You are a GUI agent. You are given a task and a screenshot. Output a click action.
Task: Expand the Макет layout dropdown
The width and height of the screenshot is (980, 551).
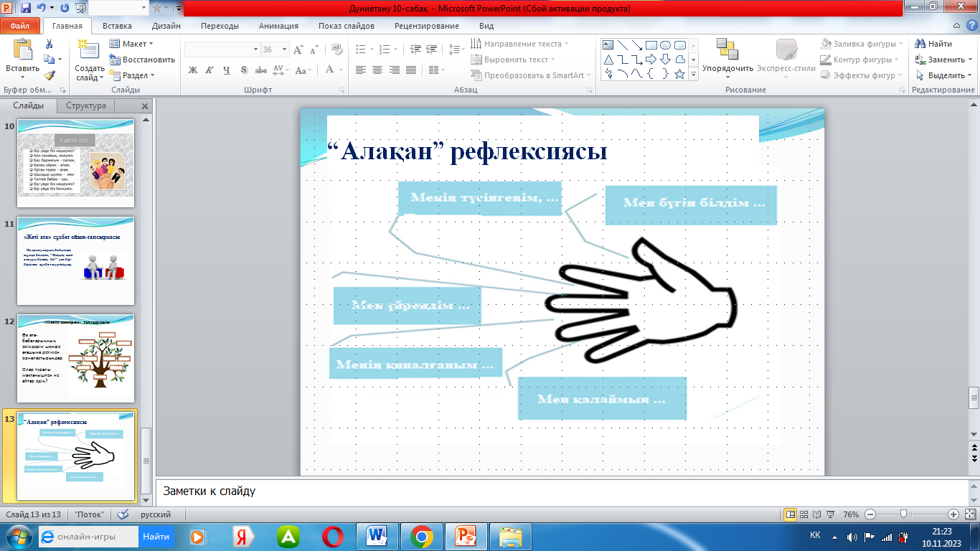coord(133,44)
